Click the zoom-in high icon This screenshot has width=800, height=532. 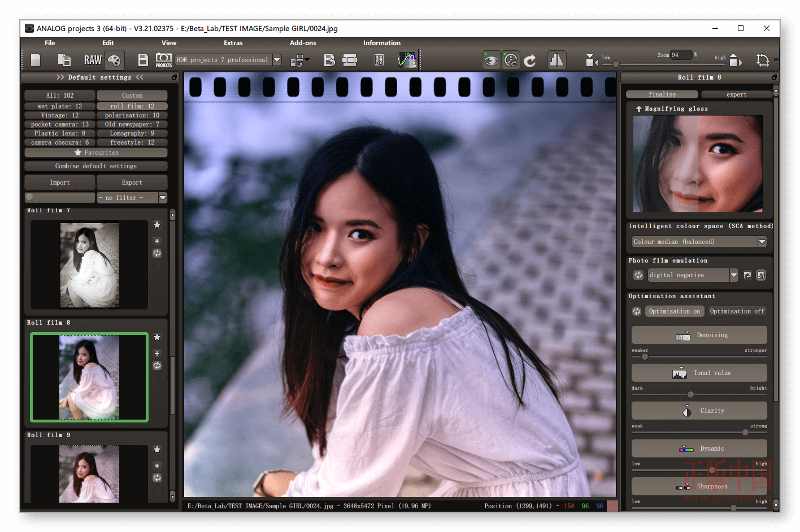[x=736, y=60]
